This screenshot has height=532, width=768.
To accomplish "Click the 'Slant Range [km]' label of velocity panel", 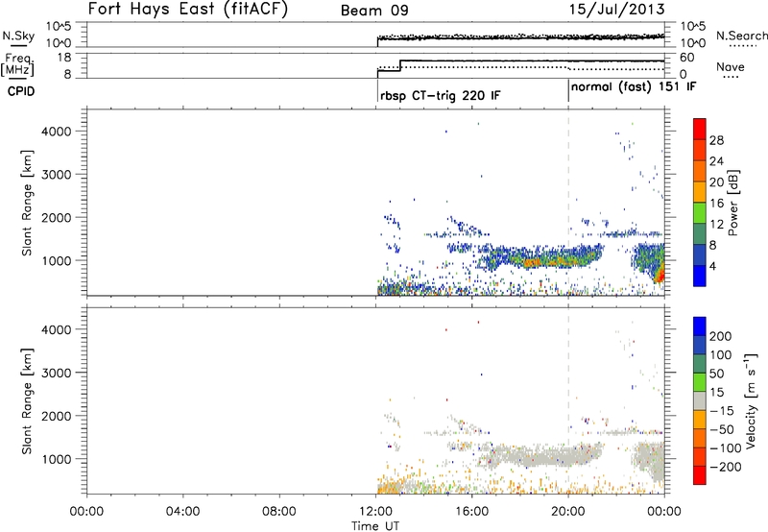I will coord(27,401).
